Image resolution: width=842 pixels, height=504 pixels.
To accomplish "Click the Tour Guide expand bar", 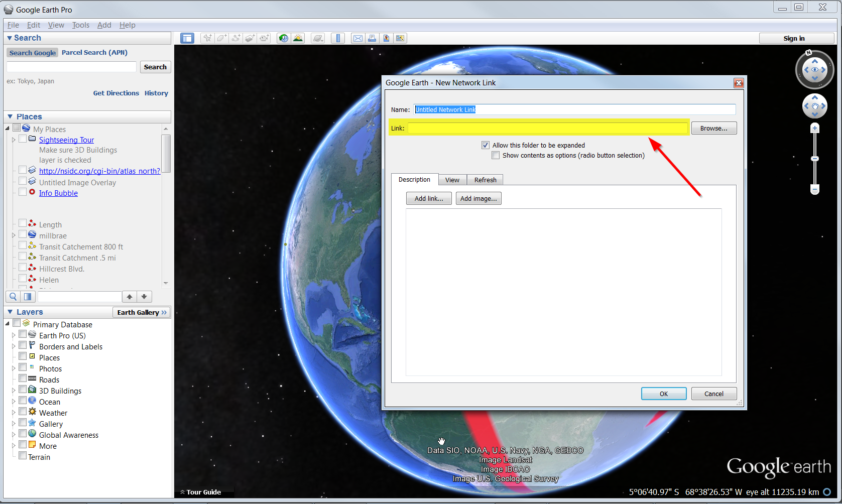I will (201, 492).
